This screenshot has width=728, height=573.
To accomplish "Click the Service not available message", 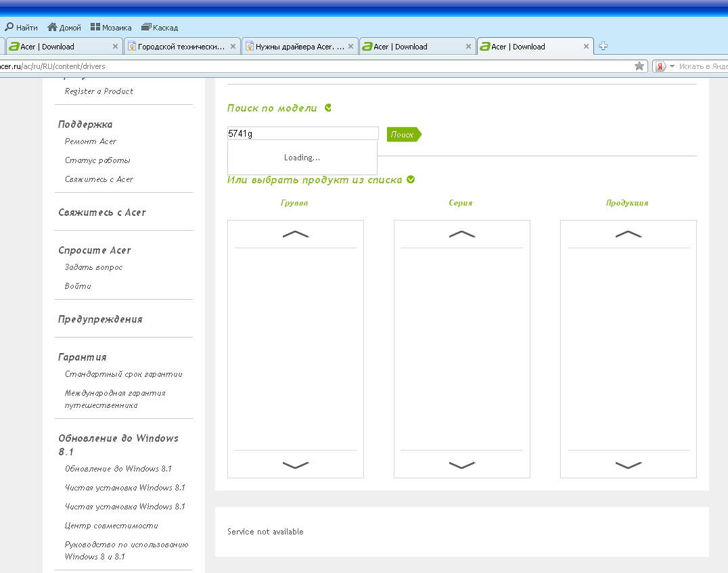I will coord(265,532).
